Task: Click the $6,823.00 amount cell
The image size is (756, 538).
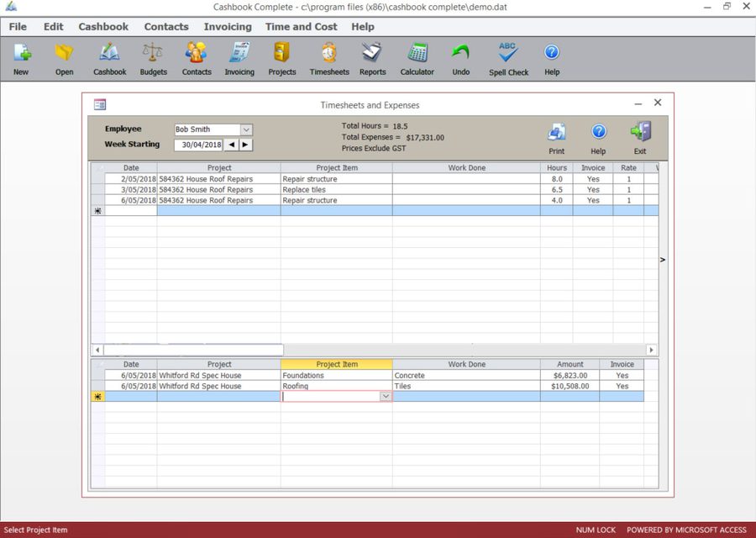Action: pos(570,376)
